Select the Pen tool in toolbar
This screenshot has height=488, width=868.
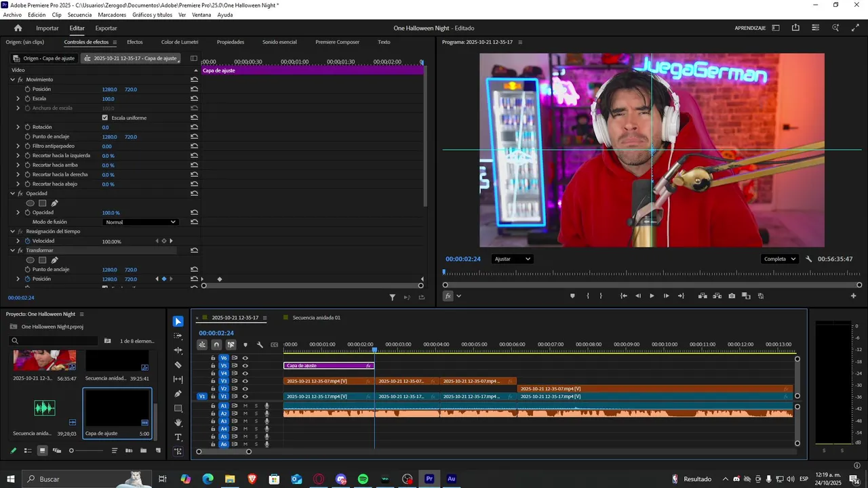click(178, 394)
